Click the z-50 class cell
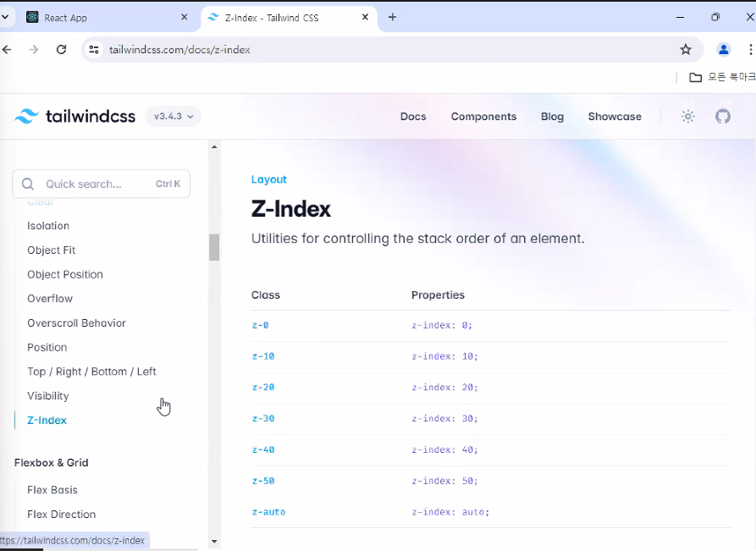This screenshot has height=551, width=756. click(263, 481)
